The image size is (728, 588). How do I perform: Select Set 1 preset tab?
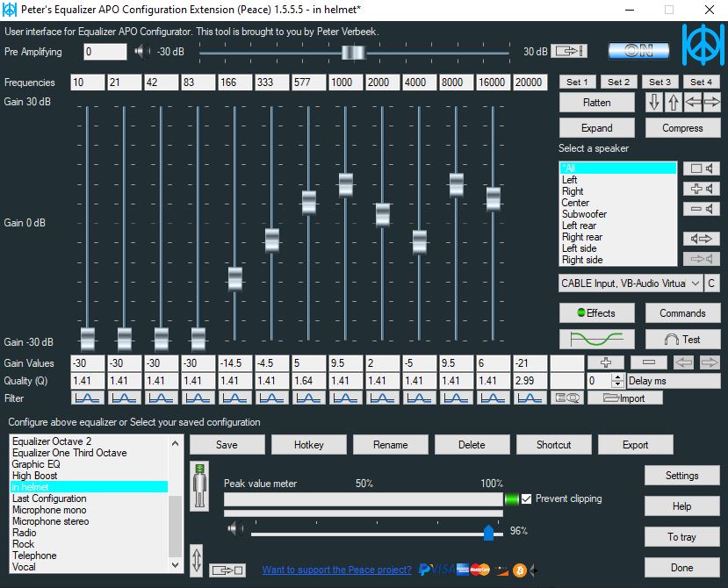point(577,82)
